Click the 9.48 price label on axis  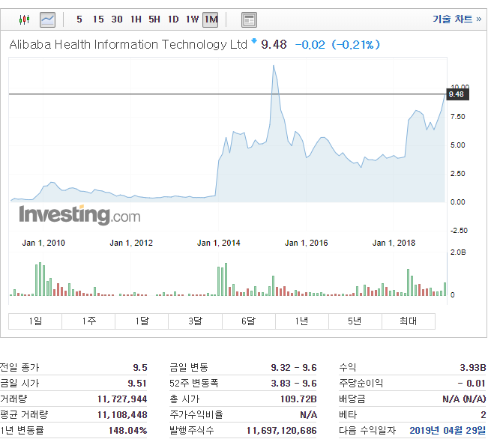(x=457, y=94)
